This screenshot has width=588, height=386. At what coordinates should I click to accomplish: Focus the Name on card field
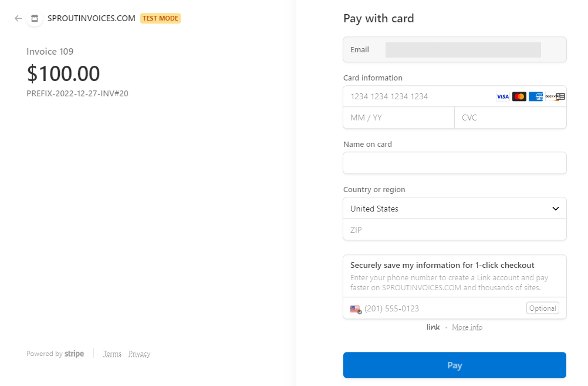454,163
